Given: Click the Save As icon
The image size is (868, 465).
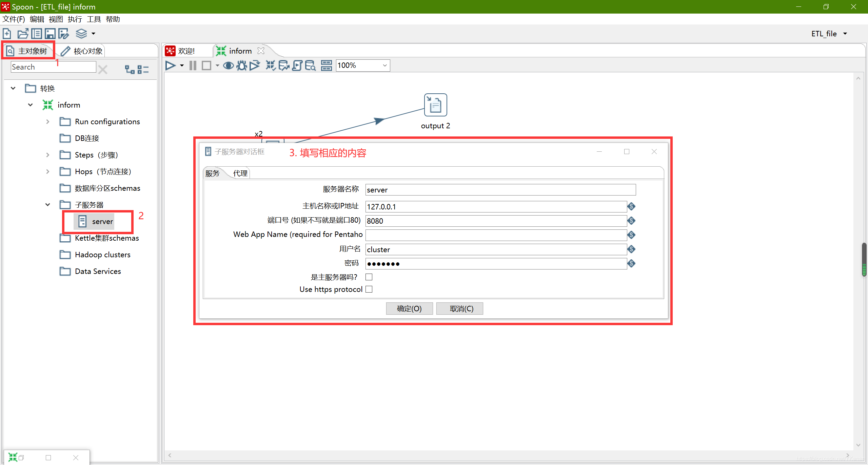Looking at the screenshot, I should [x=64, y=34].
